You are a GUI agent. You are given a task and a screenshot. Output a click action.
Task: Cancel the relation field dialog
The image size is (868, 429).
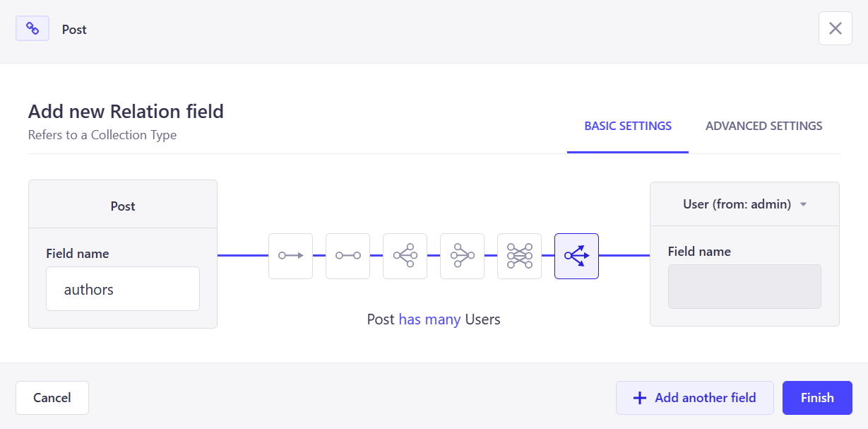point(52,398)
